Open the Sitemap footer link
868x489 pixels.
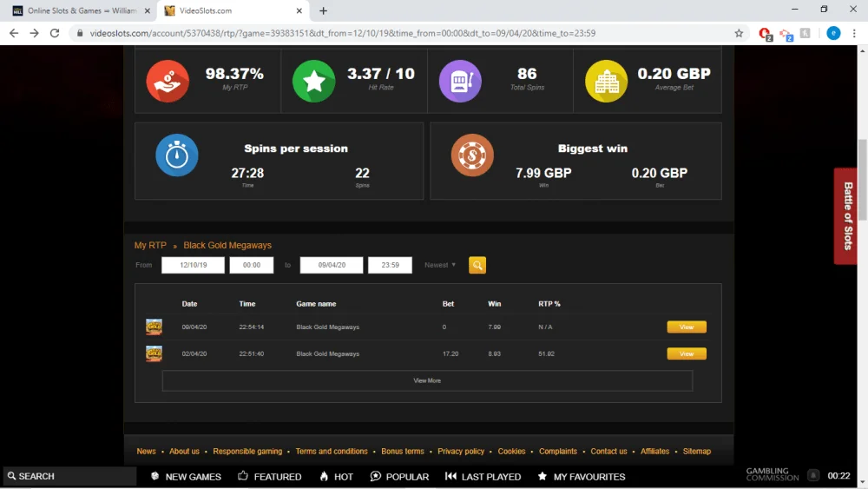[x=697, y=452]
